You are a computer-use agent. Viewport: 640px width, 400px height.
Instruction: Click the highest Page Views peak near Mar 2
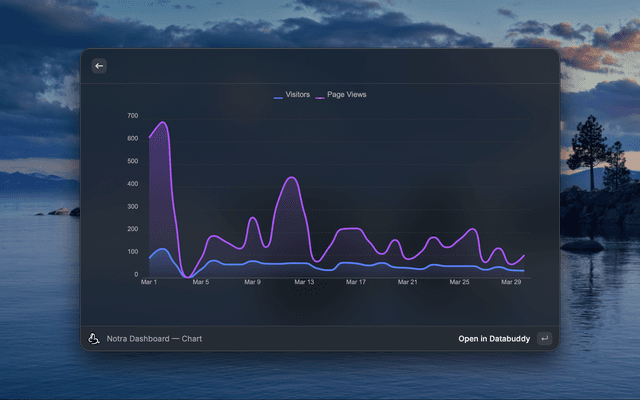tap(162, 123)
